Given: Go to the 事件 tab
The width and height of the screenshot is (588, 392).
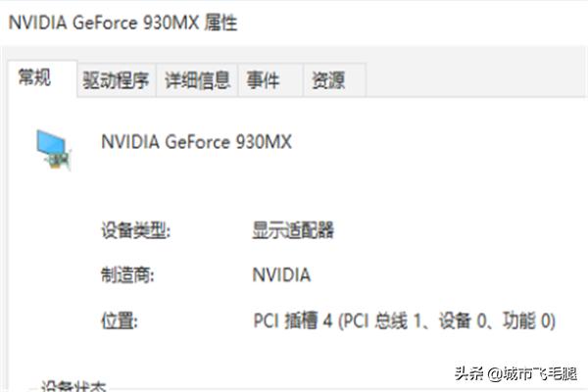Looking at the screenshot, I should 263,80.
